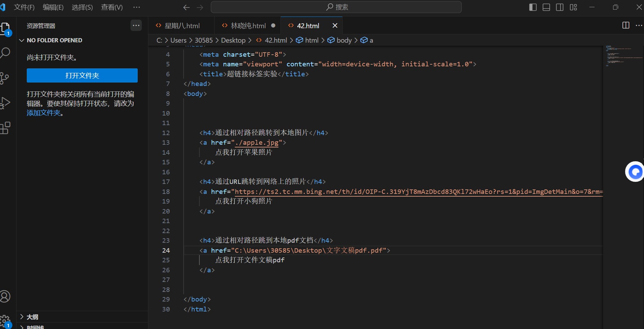Open the a element breadcrumb
The image size is (644, 329).
pos(367,40)
